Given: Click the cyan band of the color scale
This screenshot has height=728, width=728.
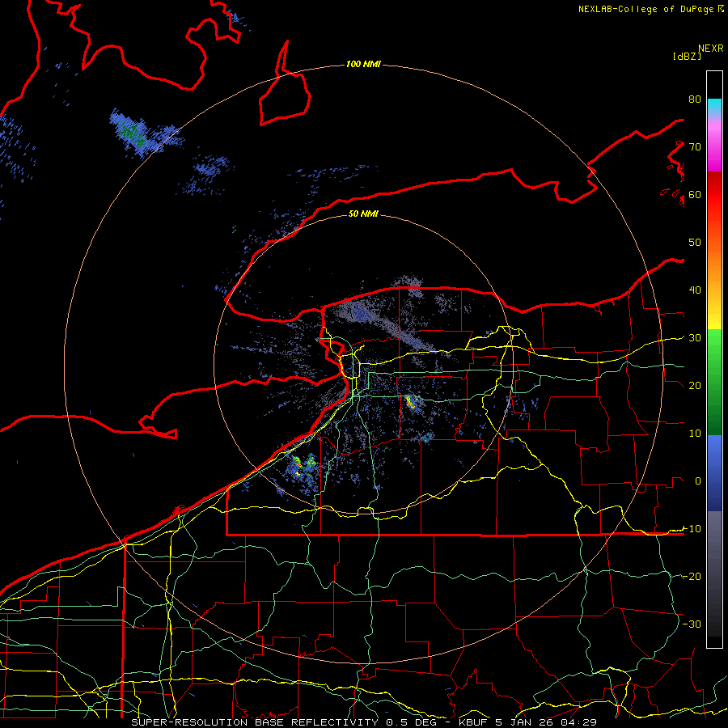Looking at the screenshot, I should (714, 106).
